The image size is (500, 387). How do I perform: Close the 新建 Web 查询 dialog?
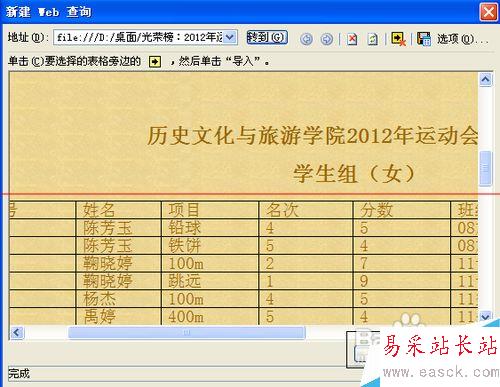pyautogui.click(x=488, y=12)
